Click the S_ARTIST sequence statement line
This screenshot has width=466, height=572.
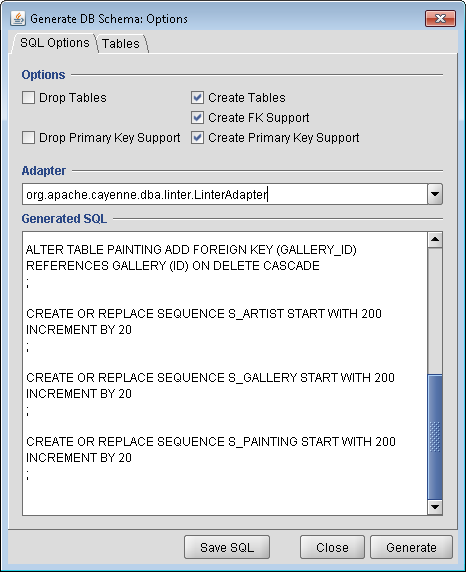click(204, 314)
